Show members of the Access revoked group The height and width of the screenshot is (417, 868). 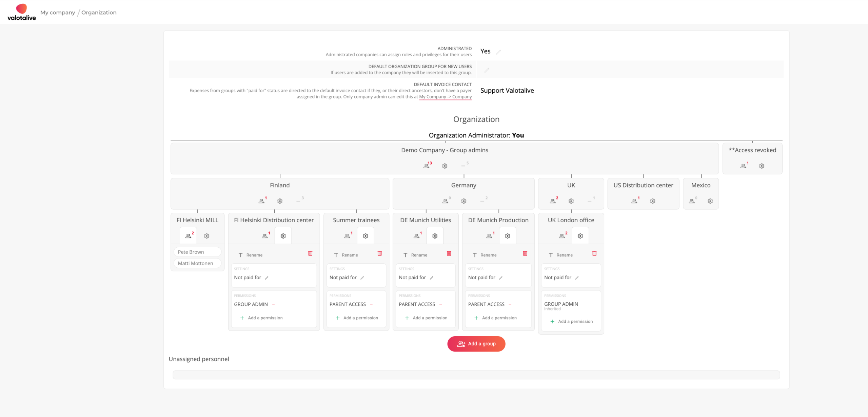(x=744, y=166)
